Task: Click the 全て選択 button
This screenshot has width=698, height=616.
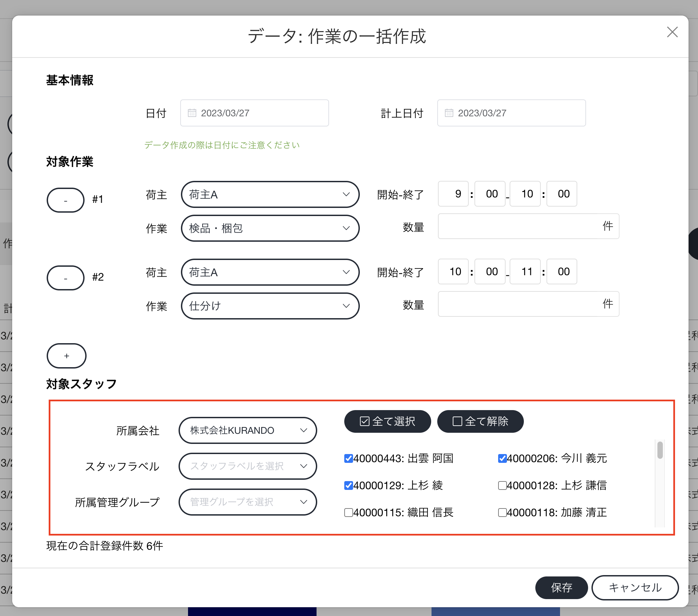Action: (388, 421)
